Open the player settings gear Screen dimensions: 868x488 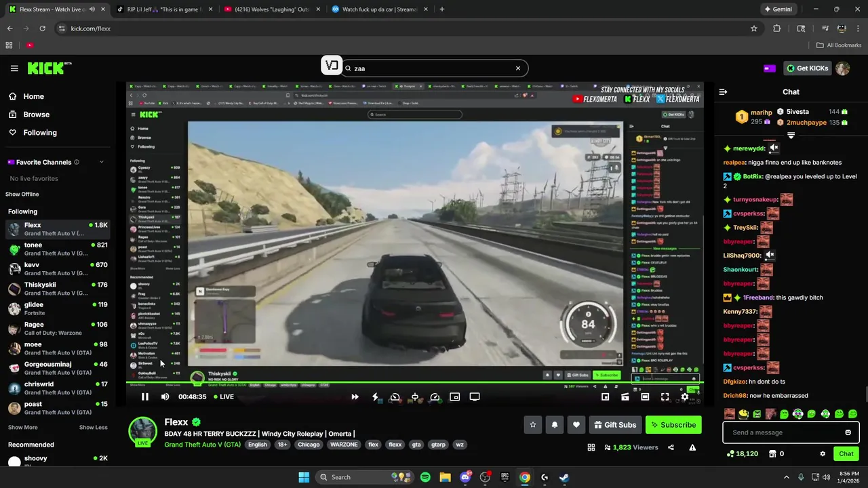pos(685,396)
